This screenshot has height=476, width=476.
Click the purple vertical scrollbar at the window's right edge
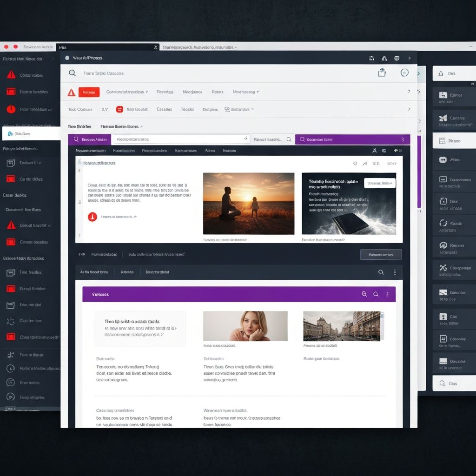pos(419,172)
